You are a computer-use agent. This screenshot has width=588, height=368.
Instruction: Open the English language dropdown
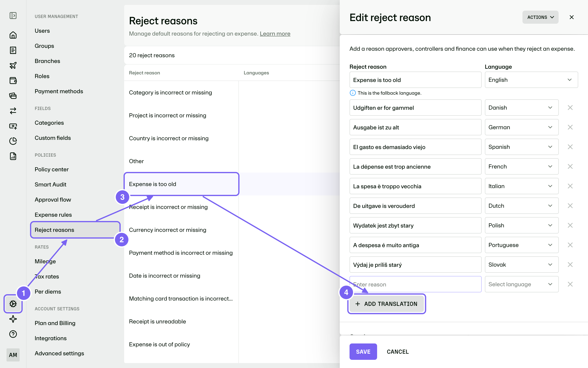click(531, 80)
